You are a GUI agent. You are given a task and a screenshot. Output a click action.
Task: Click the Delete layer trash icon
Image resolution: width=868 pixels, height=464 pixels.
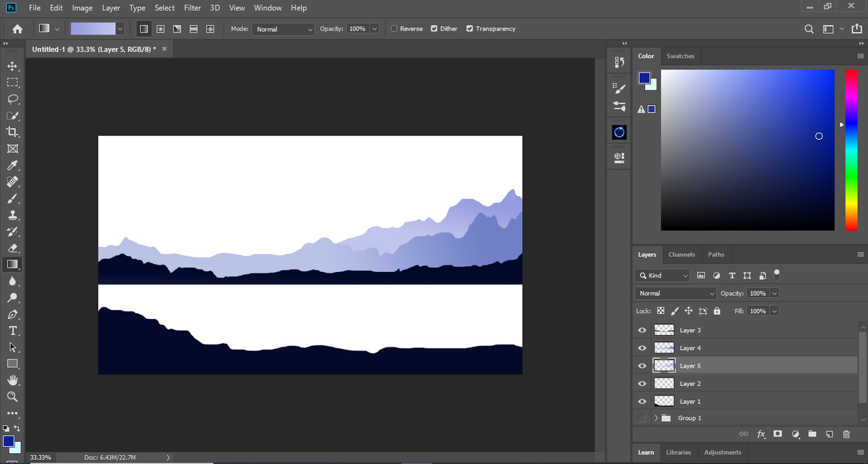point(846,434)
